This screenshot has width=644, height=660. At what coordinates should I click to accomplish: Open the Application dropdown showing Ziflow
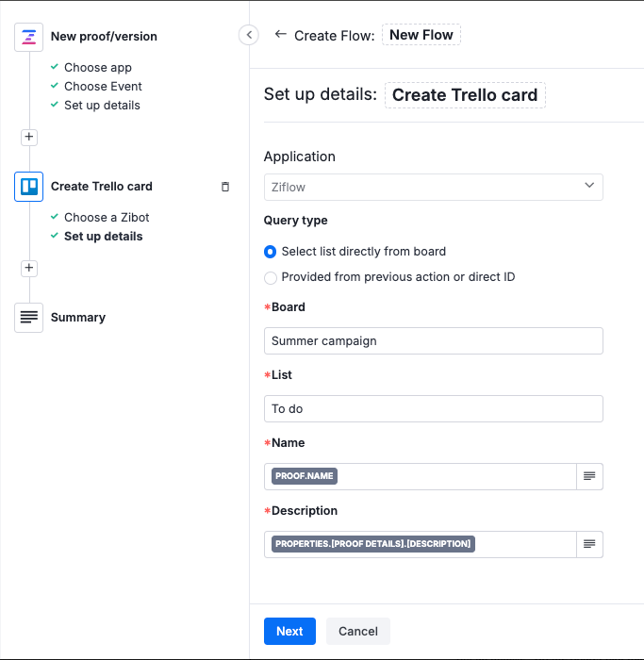click(433, 187)
